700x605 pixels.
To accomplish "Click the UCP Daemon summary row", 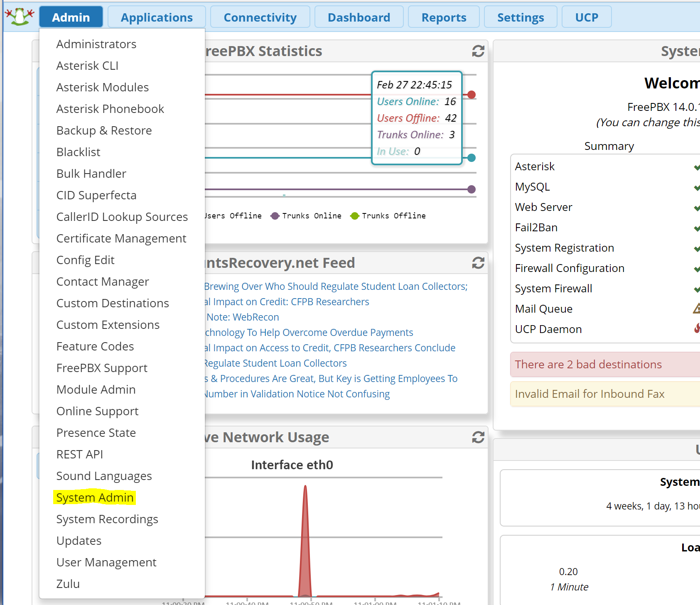I will (x=606, y=329).
